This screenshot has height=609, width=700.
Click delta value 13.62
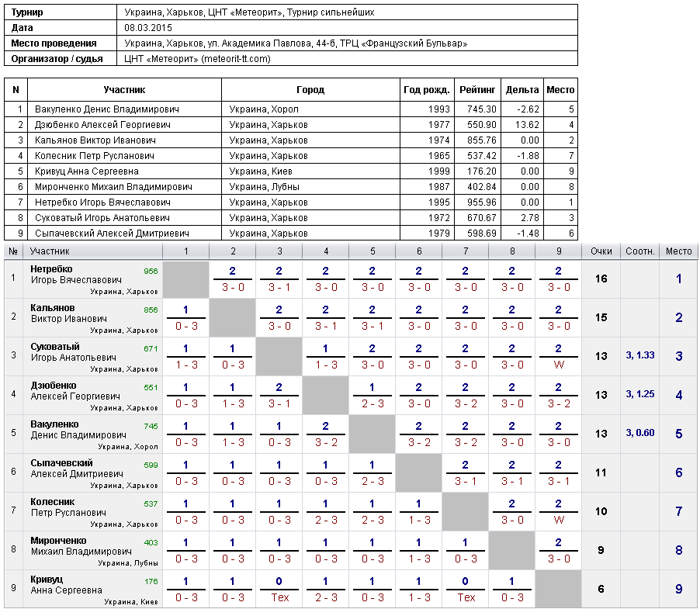coord(527,125)
